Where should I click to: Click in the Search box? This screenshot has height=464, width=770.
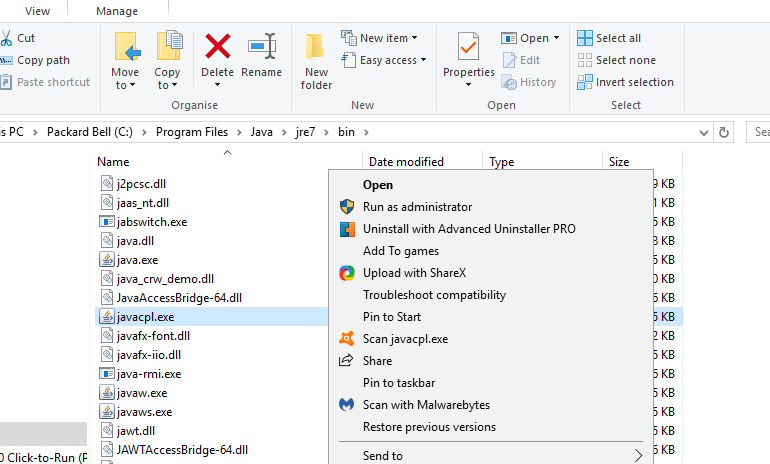[758, 132]
